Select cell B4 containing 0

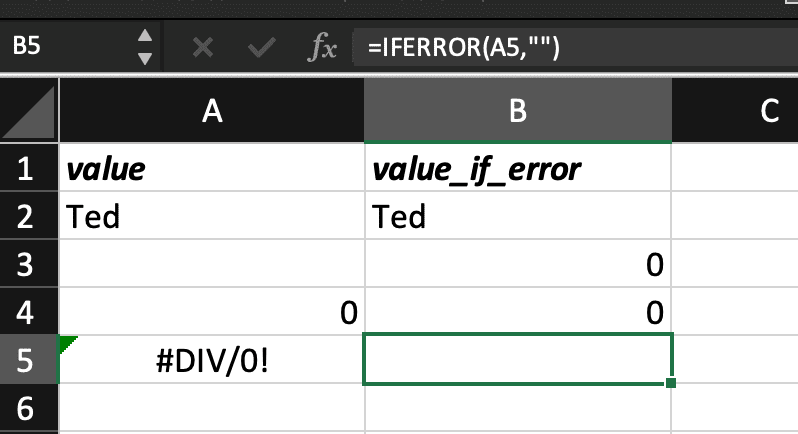517,312
